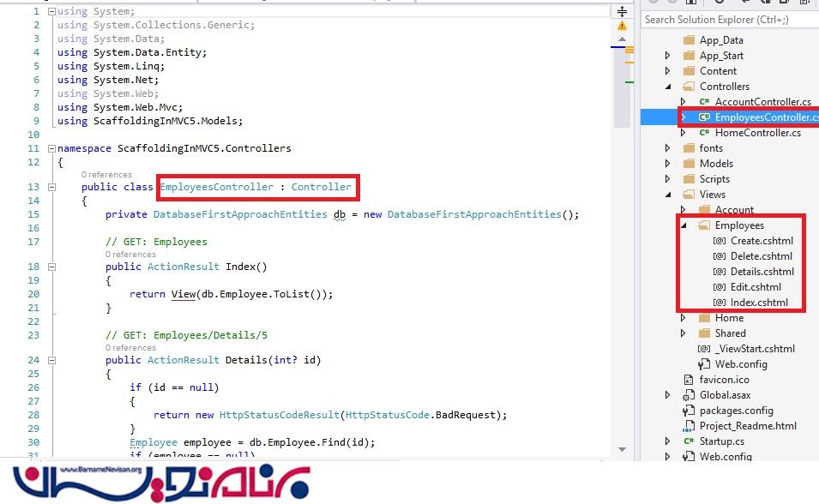Click the packages.config wrench icon
The width and height of the screenshot is (819, 504).
[688, 411]
